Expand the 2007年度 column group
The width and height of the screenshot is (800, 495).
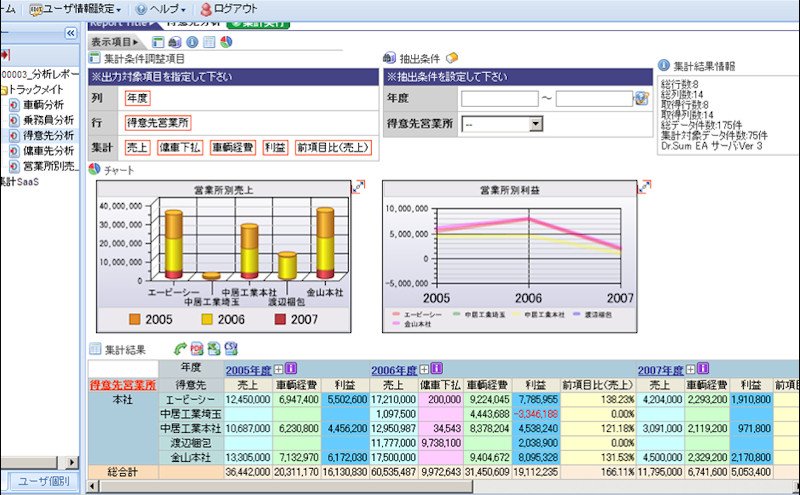coord(690,369)
